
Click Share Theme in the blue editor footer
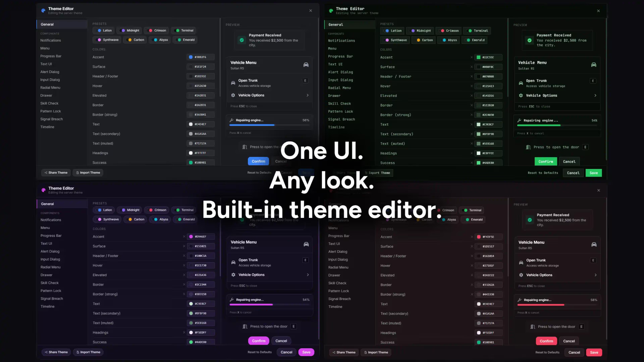(56, 173)
